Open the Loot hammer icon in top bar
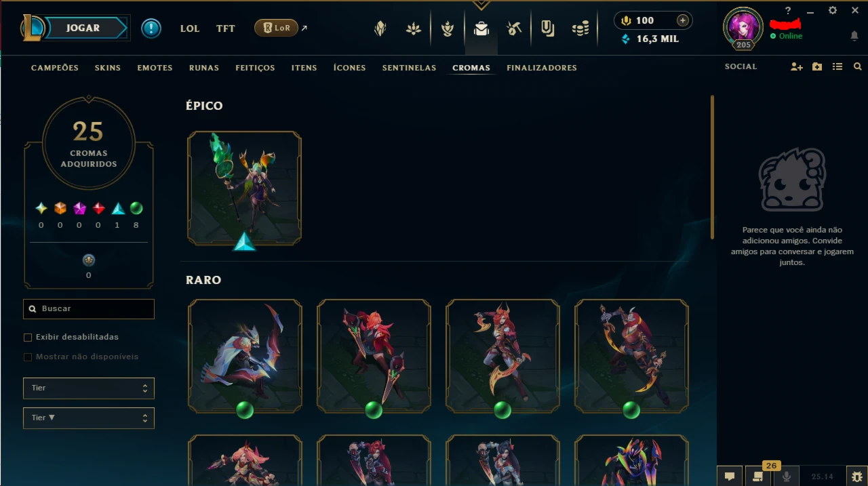The image size is (868, 486). [x=514, y=28]
